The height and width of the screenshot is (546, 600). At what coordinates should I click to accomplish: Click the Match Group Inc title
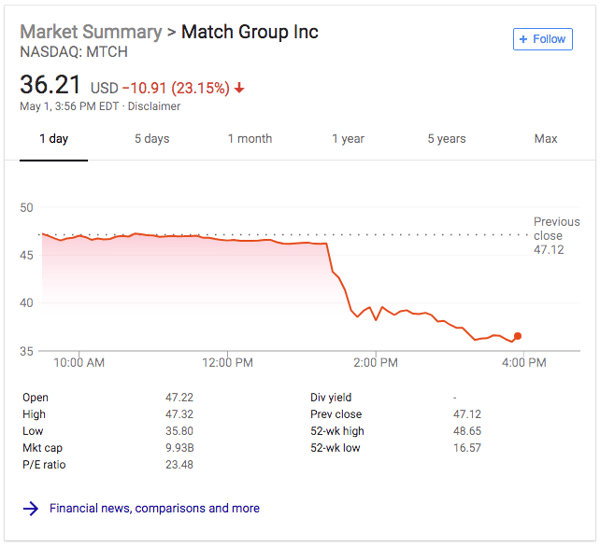[250, 32]
